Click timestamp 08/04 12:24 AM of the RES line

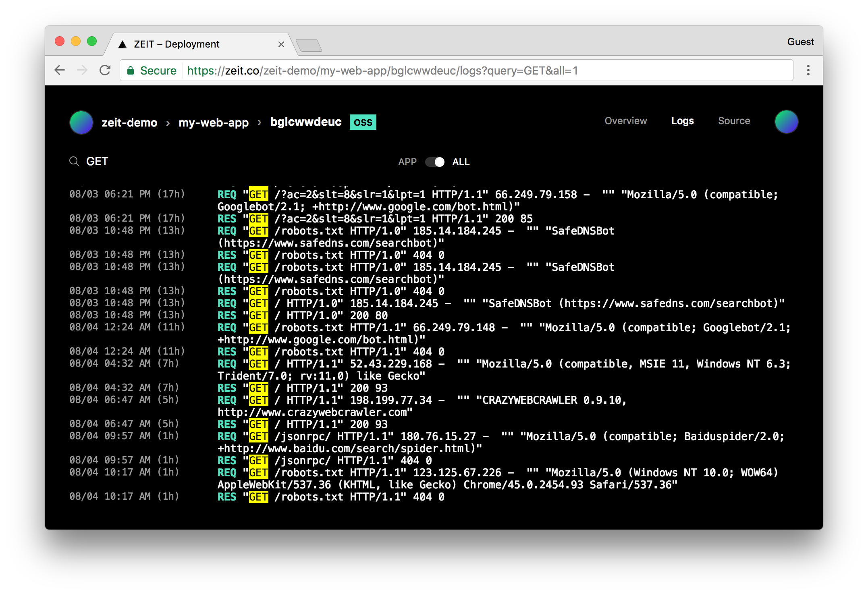[x=127, y=351]
